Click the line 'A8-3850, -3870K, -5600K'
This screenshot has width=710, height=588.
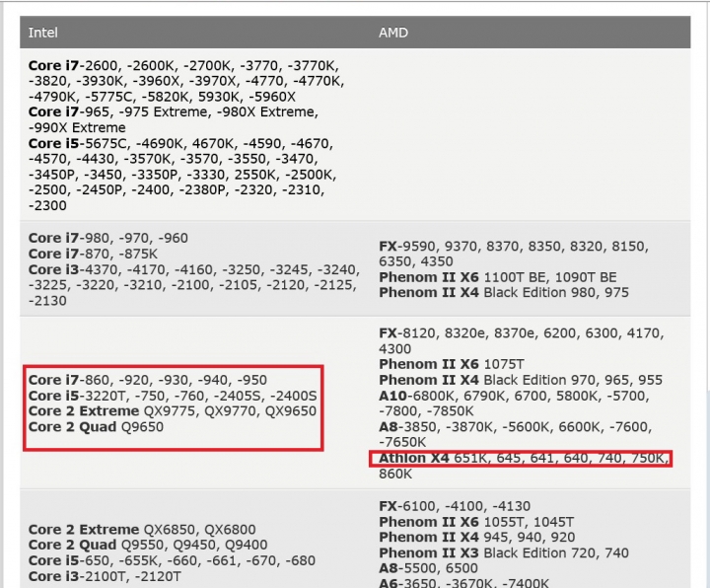click(x=516, y=427)
